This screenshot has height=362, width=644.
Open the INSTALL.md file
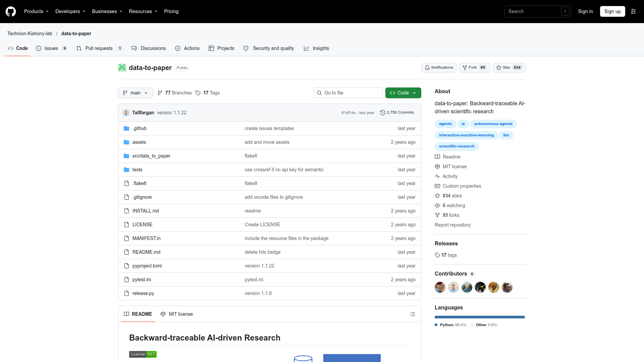[x=146, y=211]
